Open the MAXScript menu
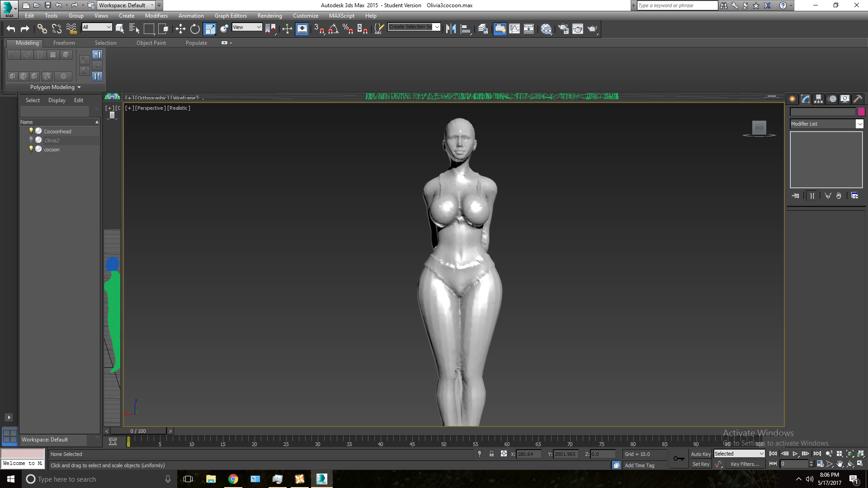 coord(342,16)
